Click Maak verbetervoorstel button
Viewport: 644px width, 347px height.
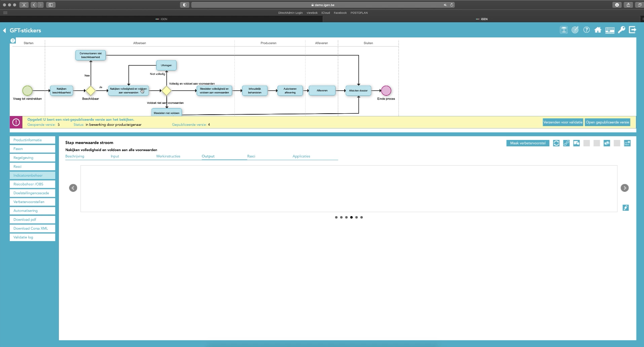528,143
